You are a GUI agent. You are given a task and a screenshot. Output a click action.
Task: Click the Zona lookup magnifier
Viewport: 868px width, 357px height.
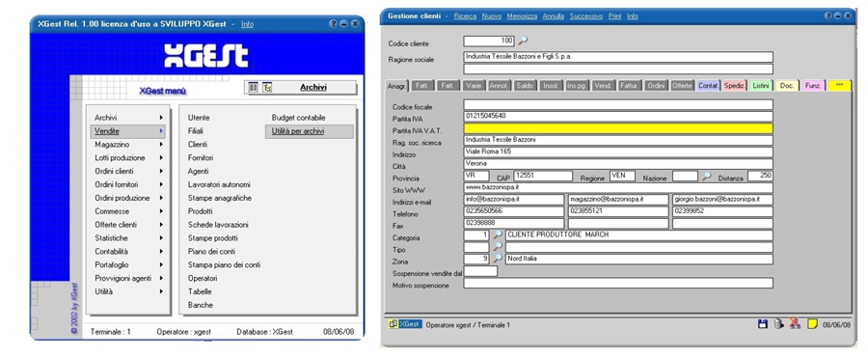(x=498, y=259)
